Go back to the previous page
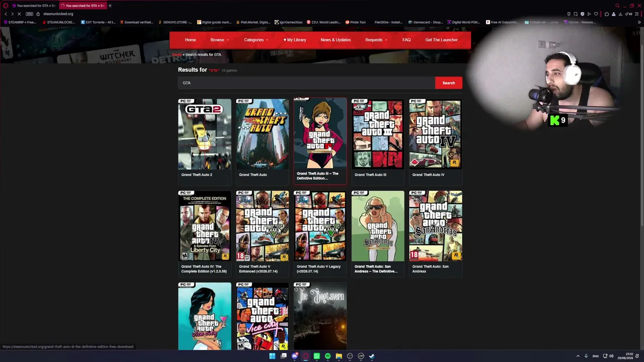The width and height of the screenshot is (644, 362). coord(6,14)
